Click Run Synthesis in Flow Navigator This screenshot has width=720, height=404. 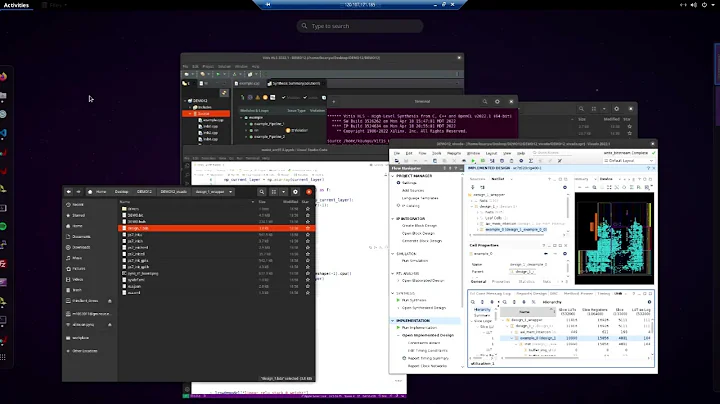pyautogui.click(x=414, y=300)
